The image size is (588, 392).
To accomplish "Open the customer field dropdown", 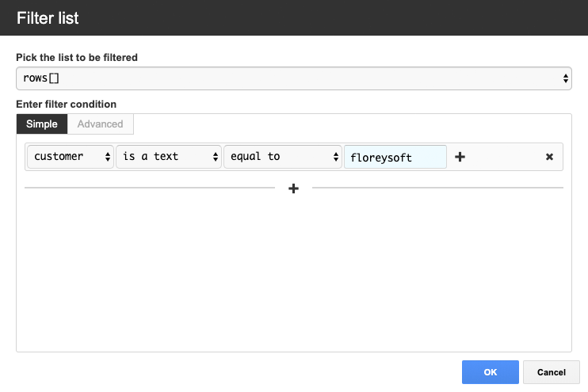I will 71,157.
